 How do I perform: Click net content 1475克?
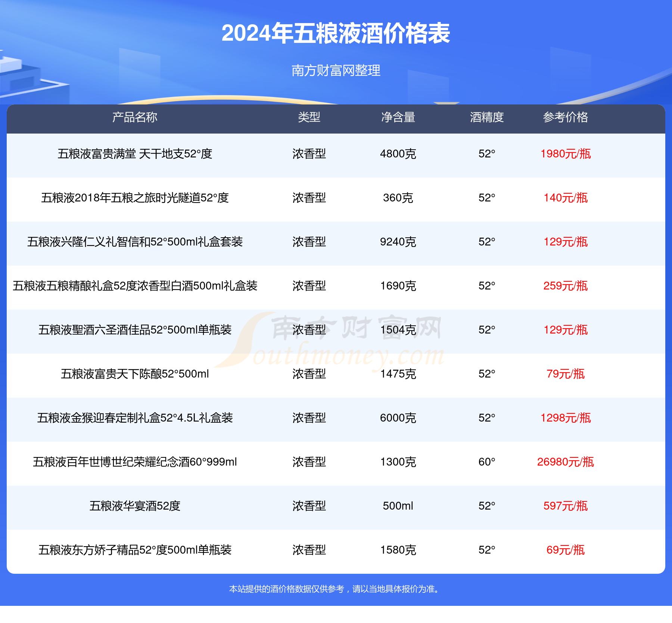click(398, 374)
